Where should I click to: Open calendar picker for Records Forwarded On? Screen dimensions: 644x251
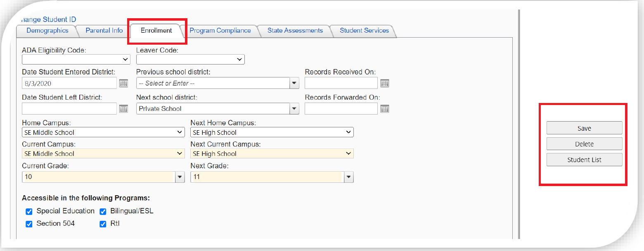[x=384, y=109]
